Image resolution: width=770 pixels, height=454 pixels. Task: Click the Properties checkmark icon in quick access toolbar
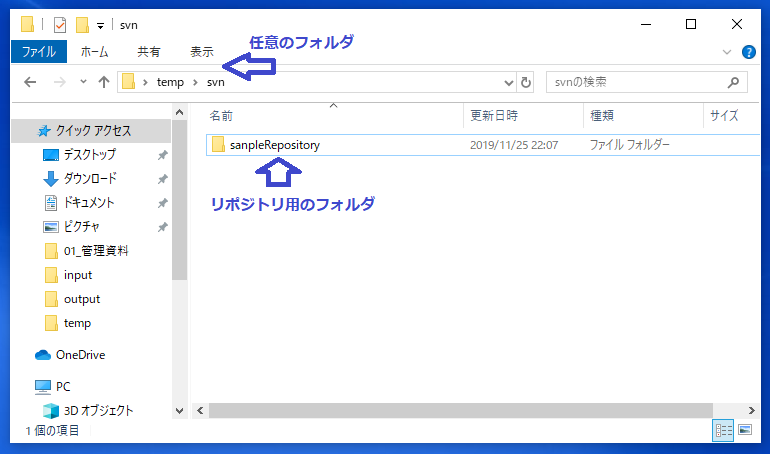60,25
